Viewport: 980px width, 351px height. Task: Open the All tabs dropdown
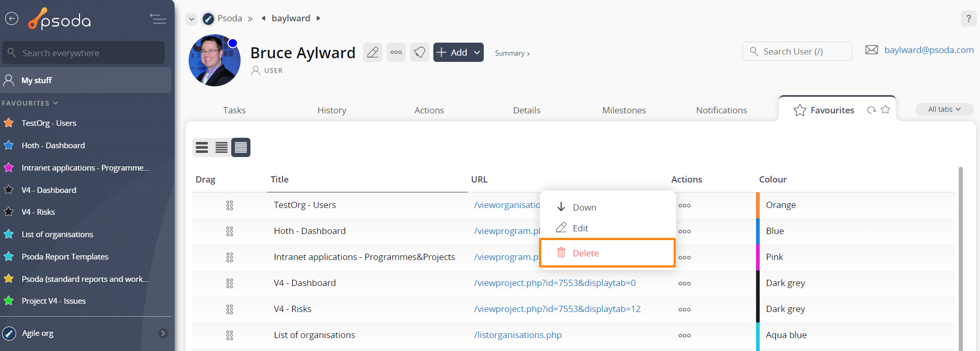click(944, 109)
